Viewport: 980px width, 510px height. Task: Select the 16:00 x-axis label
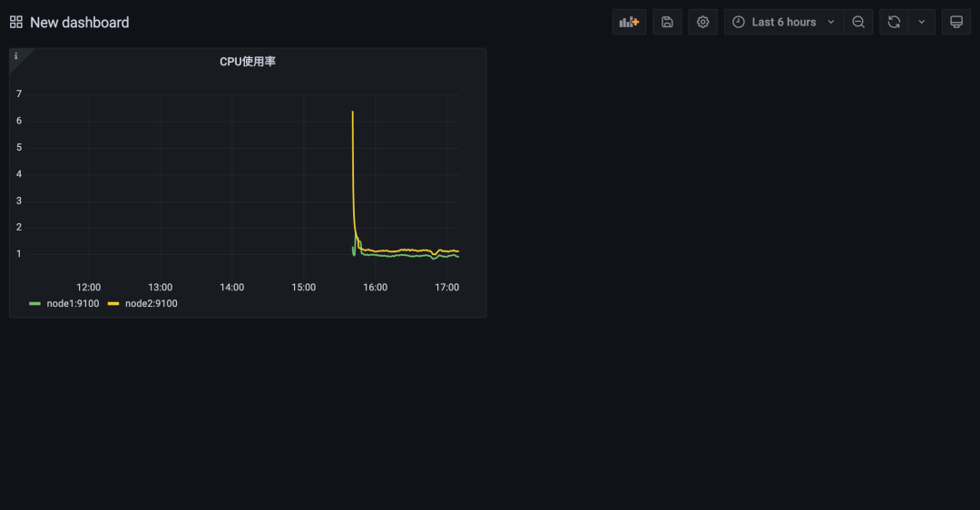pyautogui.click(x=375, y=287)
